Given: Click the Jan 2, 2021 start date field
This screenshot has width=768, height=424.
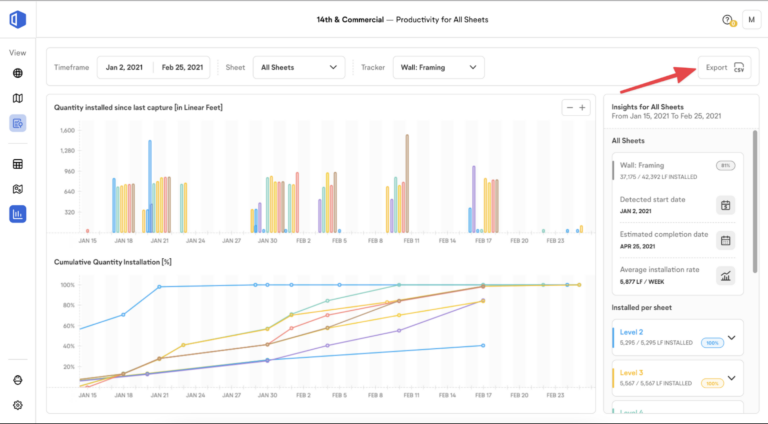Looking at the screenshot, I should pos(125,68).
